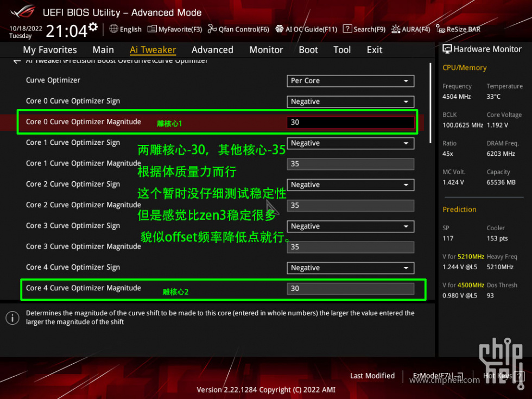The width and height of the screenshot is (532, 399).
Task: Click the Hot Keys question mark icon
Action: (519, 376)
